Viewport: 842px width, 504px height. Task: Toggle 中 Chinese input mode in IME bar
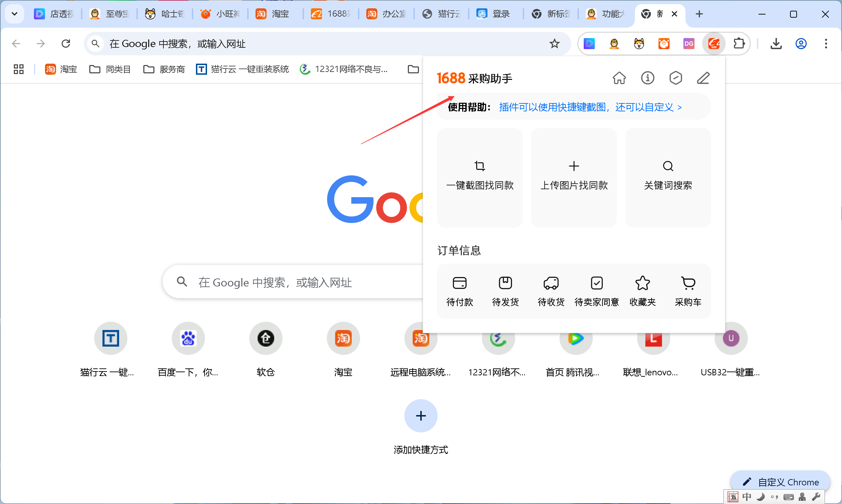[747, 497]
